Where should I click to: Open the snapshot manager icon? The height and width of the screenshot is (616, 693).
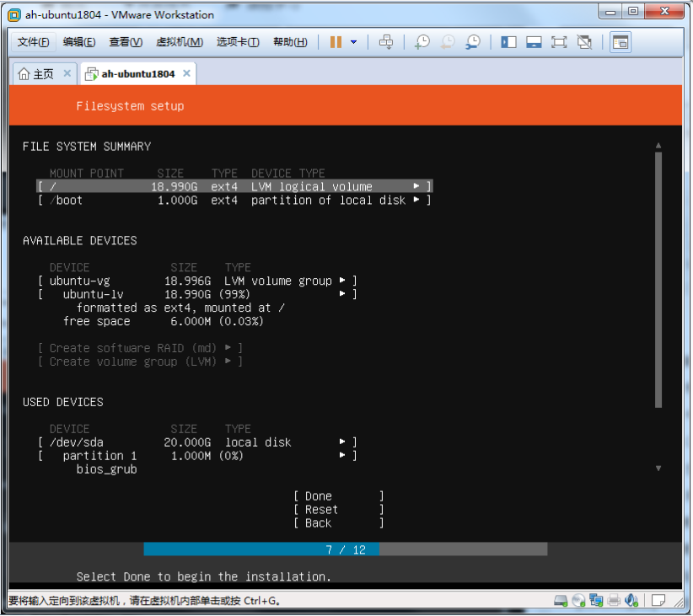[x=473, y=42]
